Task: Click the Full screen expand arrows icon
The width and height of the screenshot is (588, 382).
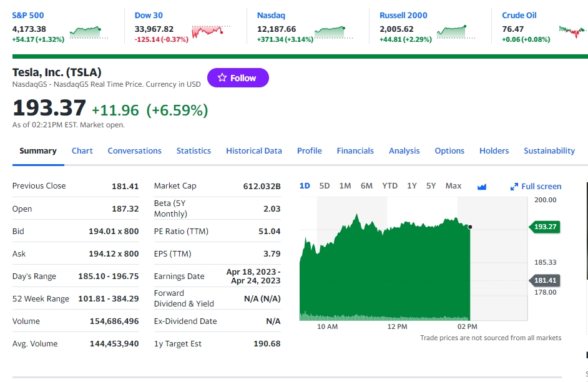Action: [514, 187]
